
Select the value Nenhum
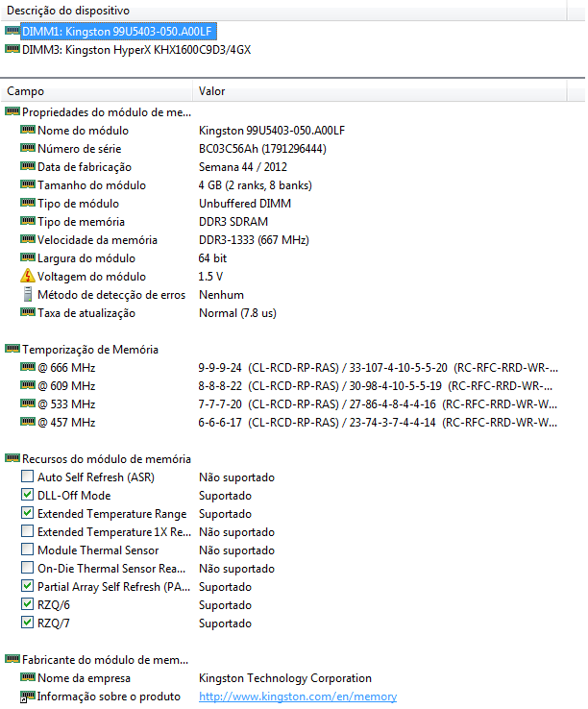(x=221, y=295)
